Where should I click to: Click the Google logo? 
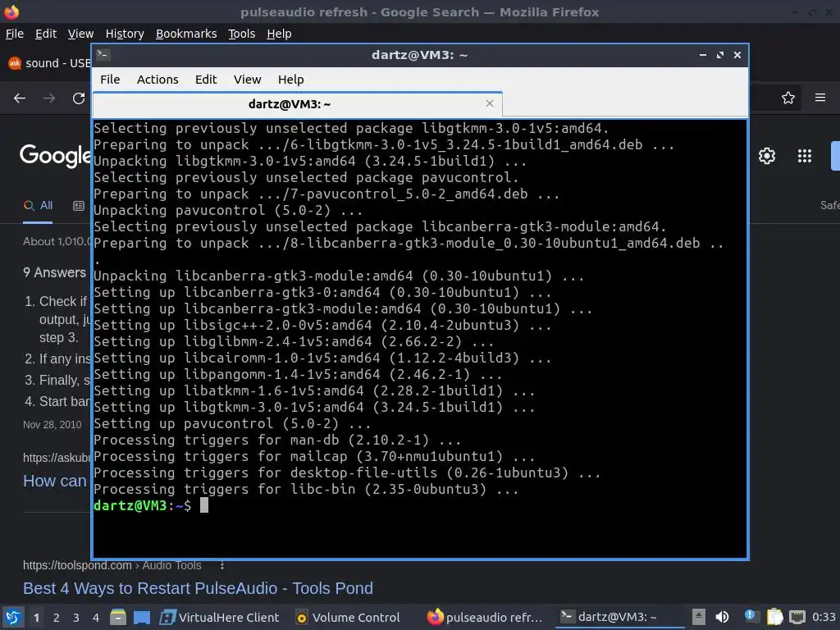[x=55, y=155]
